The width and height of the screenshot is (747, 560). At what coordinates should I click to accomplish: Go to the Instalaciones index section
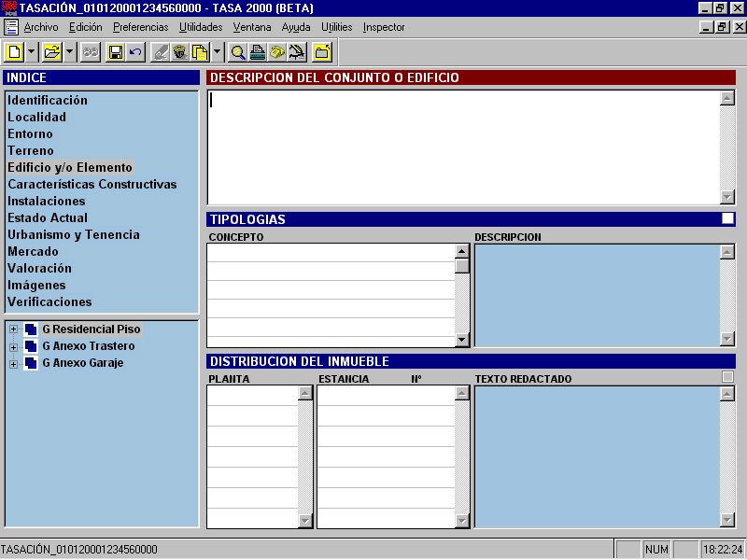[x=46, y=201]
